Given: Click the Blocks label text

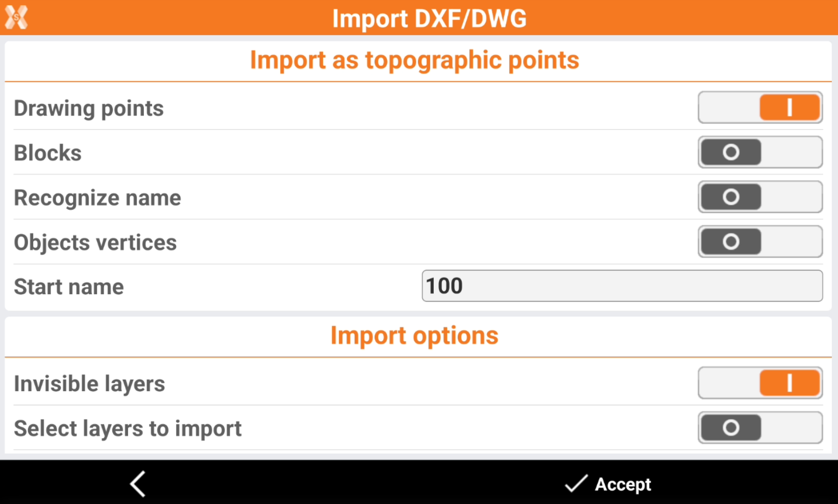Looking at the screenshot, I should (48, 153).
